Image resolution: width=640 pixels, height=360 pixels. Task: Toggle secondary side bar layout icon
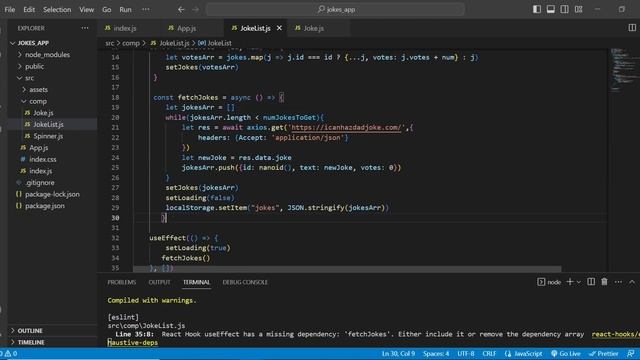564,9
